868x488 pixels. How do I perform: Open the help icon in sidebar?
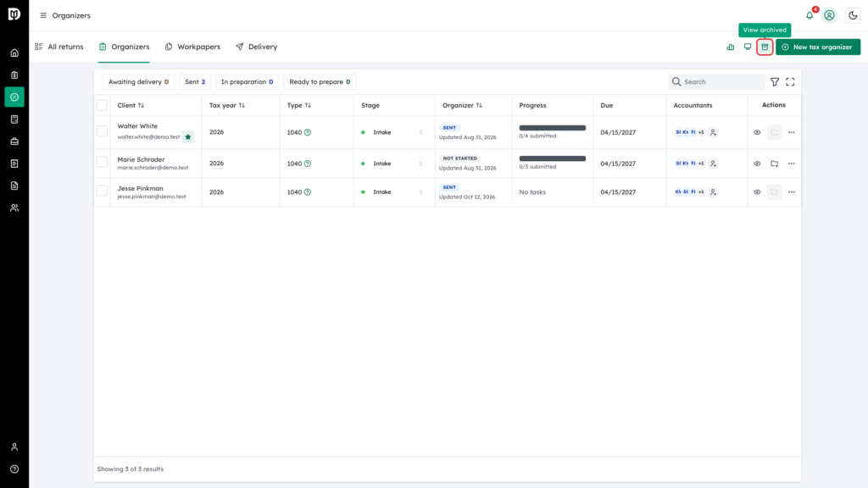pyautogui.click(x=14, y=469)
